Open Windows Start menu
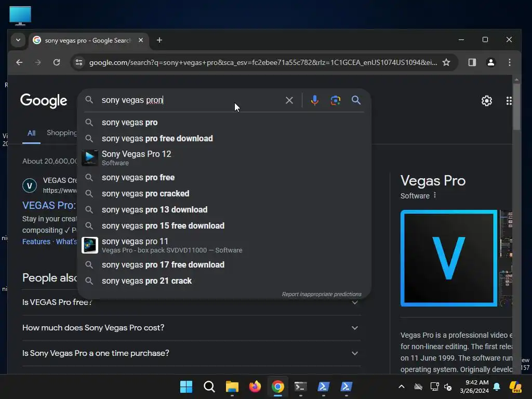 click(187, 387)
